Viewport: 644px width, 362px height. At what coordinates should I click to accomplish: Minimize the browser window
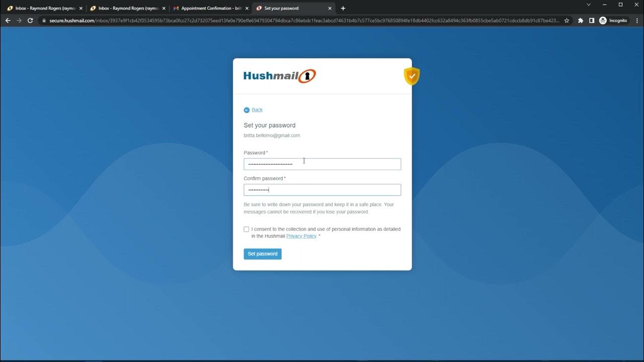[605, 5]
